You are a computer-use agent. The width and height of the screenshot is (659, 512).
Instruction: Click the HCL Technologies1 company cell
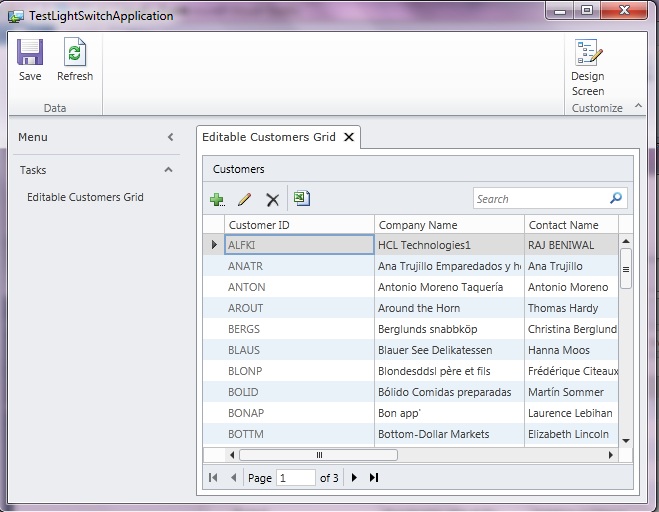pos(449,245)
